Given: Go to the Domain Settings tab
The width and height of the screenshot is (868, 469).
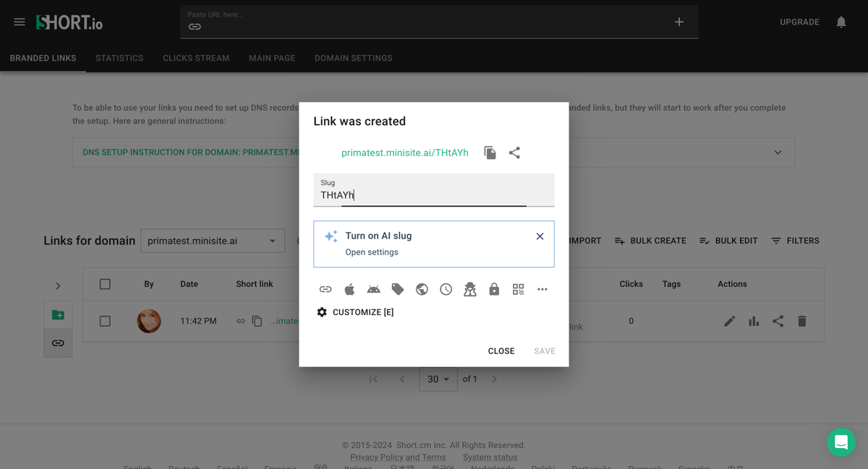Looking at the screenshot, I should coord(353,58).
